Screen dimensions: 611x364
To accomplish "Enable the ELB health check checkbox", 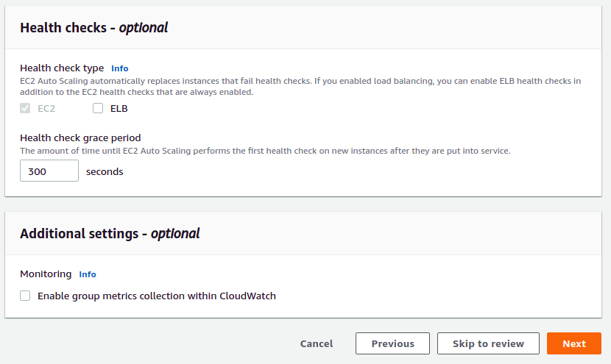I will tap(98, 109).
